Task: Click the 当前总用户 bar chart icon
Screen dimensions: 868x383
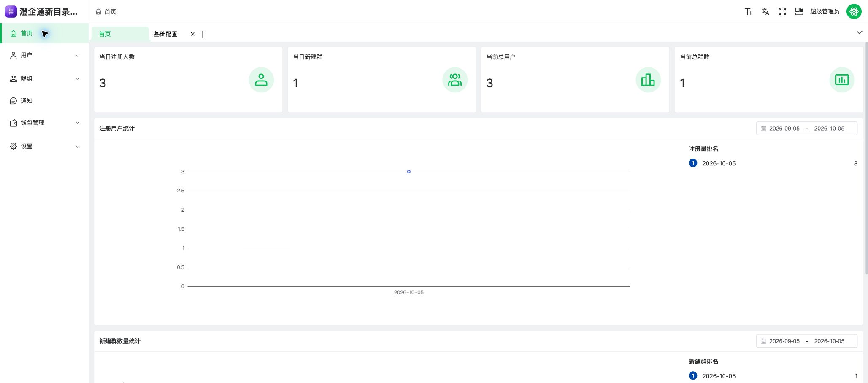Action: click(648, 80)
